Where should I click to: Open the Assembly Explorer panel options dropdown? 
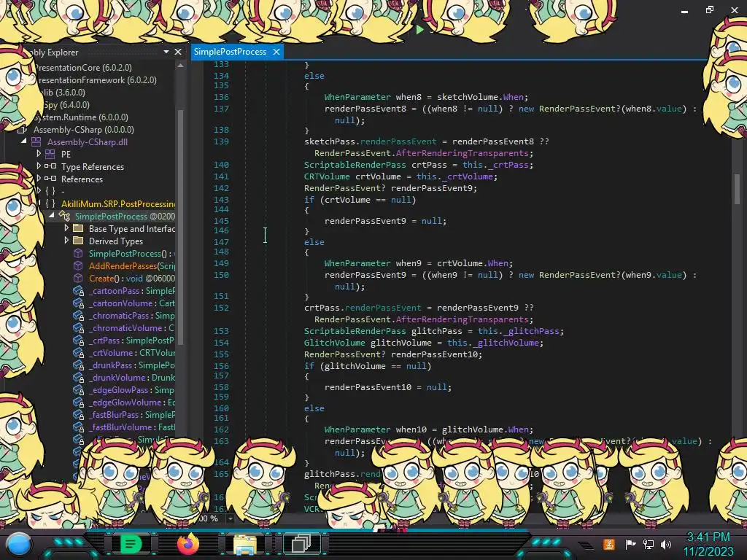click(x=166, y=52)
